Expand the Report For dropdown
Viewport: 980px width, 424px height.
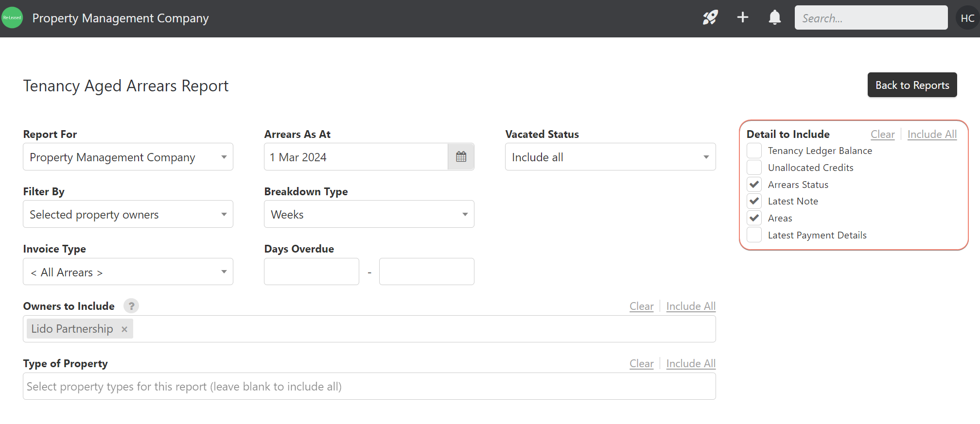[x=128, y=157]
